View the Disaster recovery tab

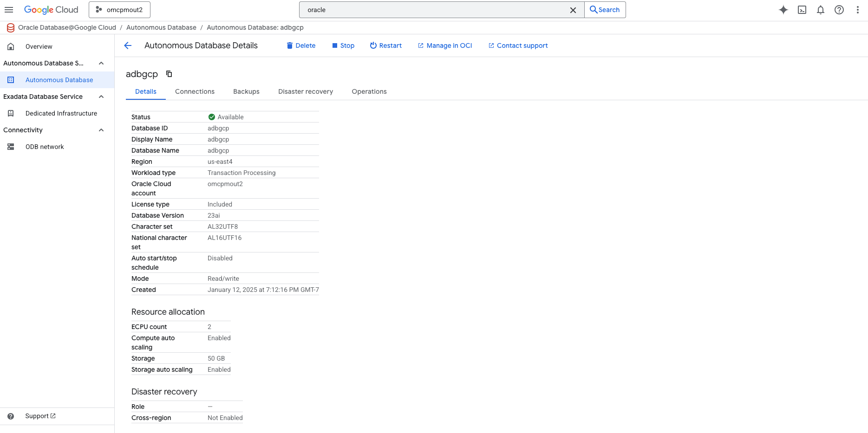click(x=305, y=91)
